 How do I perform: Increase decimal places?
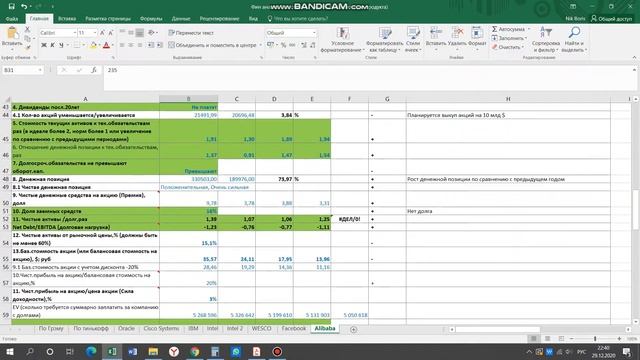pos(304,45)
